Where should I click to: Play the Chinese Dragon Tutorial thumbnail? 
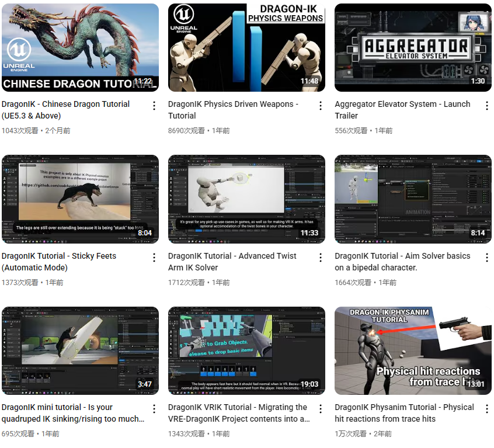pos(81,47)
